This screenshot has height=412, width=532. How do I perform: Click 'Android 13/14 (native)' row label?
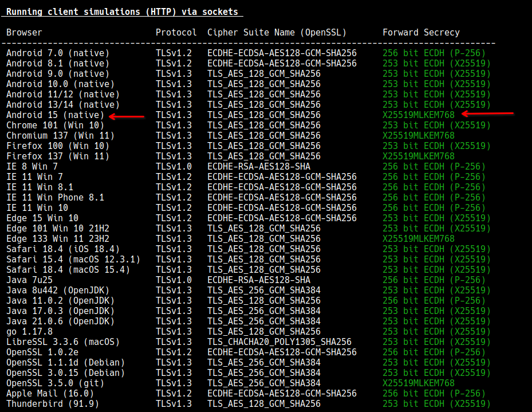[63, 104]
